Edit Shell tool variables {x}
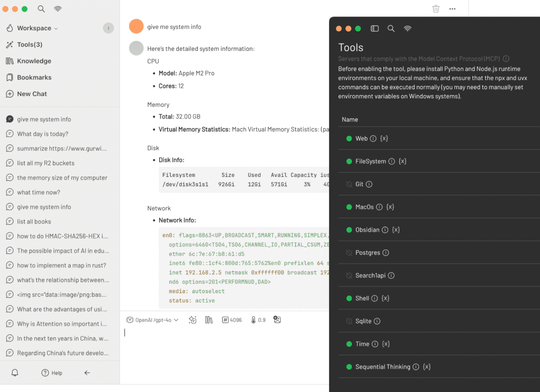540x392 pixels. coord(385,298)
